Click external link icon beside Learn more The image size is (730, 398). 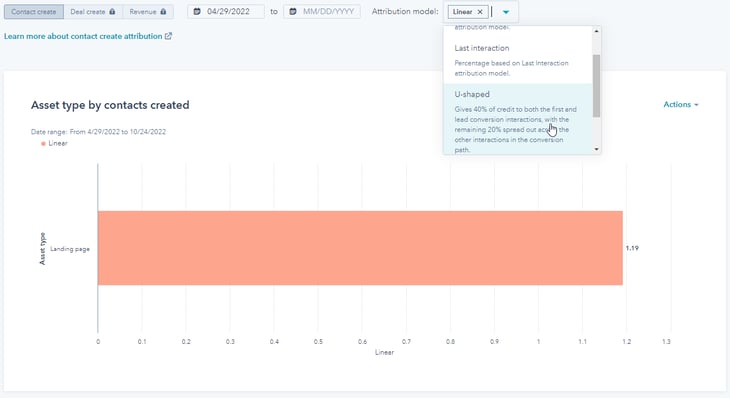(x=169, y=36)
